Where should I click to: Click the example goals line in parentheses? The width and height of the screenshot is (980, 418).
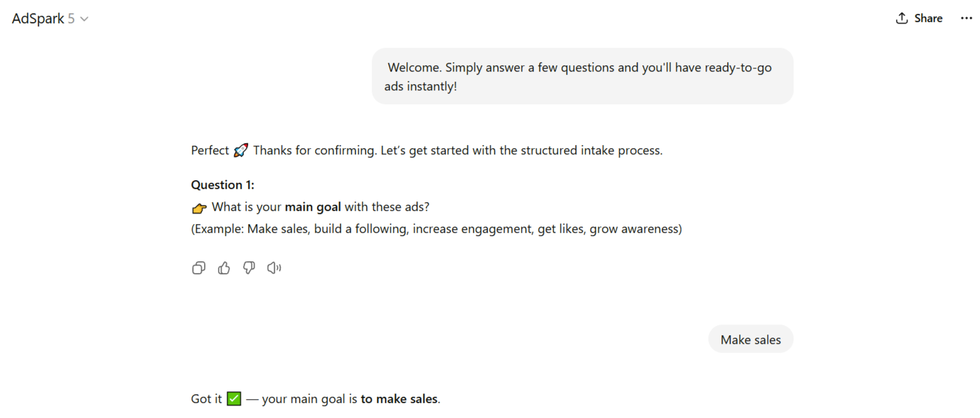click(x=436, y=229)
